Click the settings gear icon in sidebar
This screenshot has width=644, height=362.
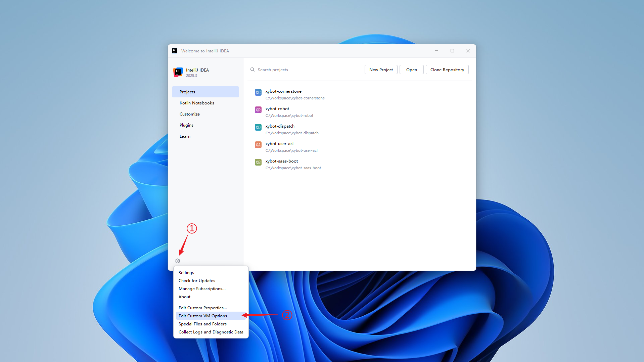(178, 261)
